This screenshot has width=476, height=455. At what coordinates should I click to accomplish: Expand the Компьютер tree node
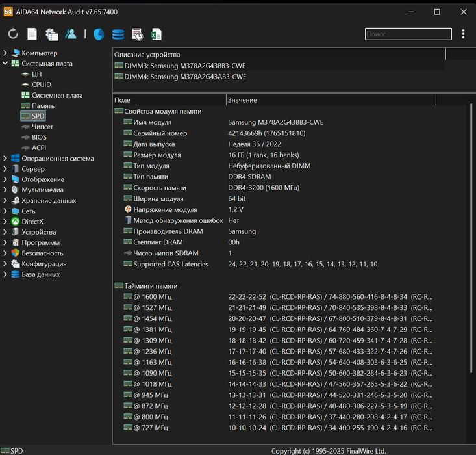6,53
